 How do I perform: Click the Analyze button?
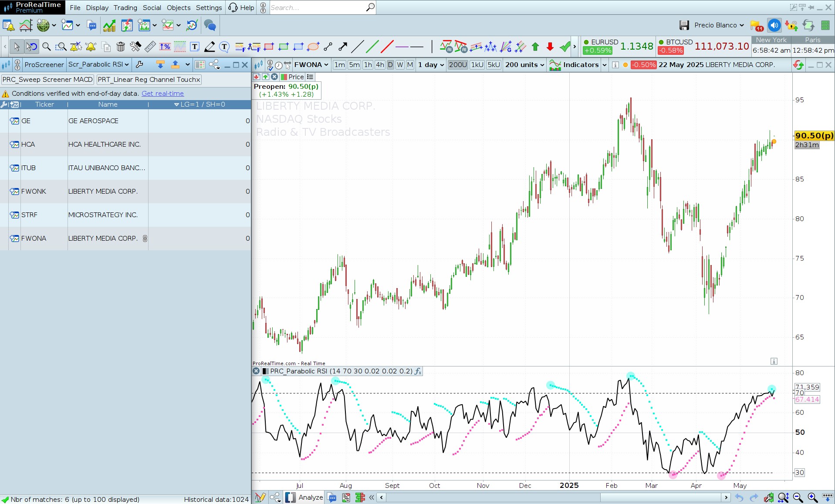(x=304, y=497)
